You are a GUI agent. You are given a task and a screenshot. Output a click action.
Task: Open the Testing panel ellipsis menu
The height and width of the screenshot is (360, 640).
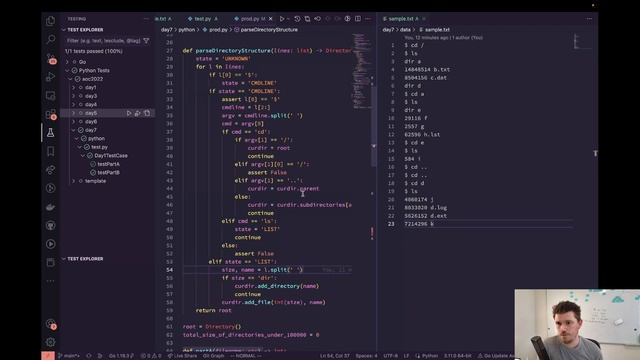click(146, 19)
